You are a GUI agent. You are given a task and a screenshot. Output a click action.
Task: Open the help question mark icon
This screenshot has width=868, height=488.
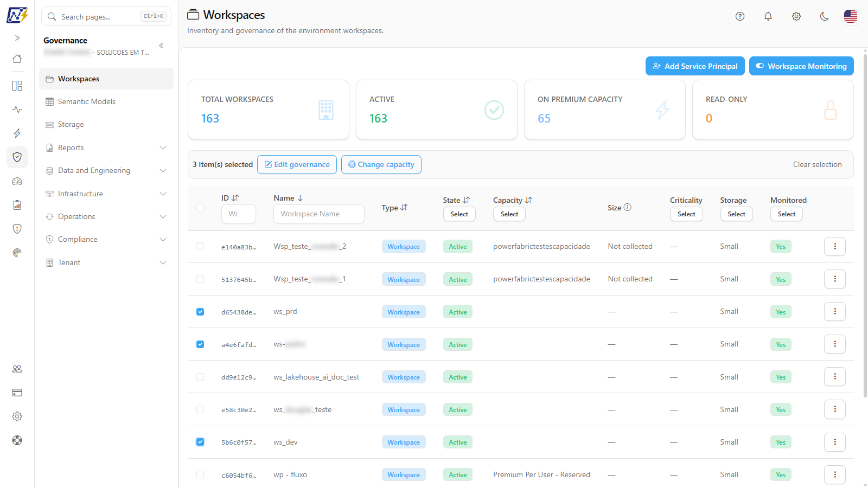pyautogui.click(x=740, y=16)
